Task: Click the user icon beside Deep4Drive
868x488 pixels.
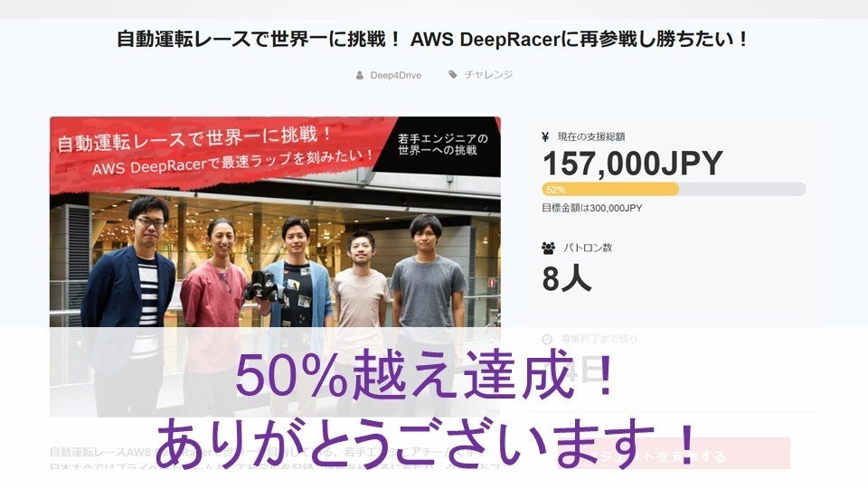Action: tap(360, 75)
